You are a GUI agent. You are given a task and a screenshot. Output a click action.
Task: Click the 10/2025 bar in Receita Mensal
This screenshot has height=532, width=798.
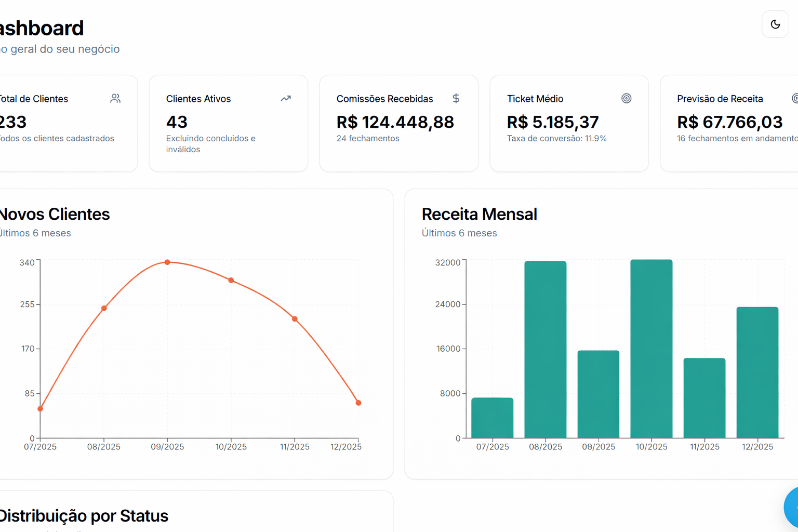pos(651,349)
